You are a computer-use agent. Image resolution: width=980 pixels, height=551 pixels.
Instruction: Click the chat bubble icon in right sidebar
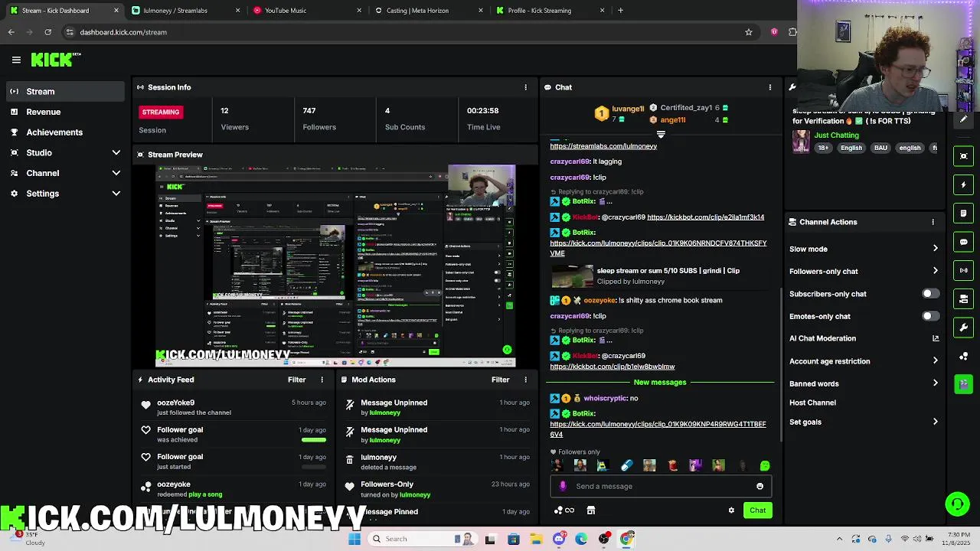(x=964, y=242)
